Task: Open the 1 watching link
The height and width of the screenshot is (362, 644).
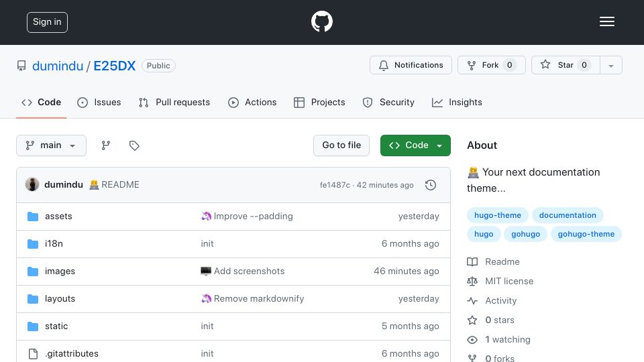Action: coord(508,339)
